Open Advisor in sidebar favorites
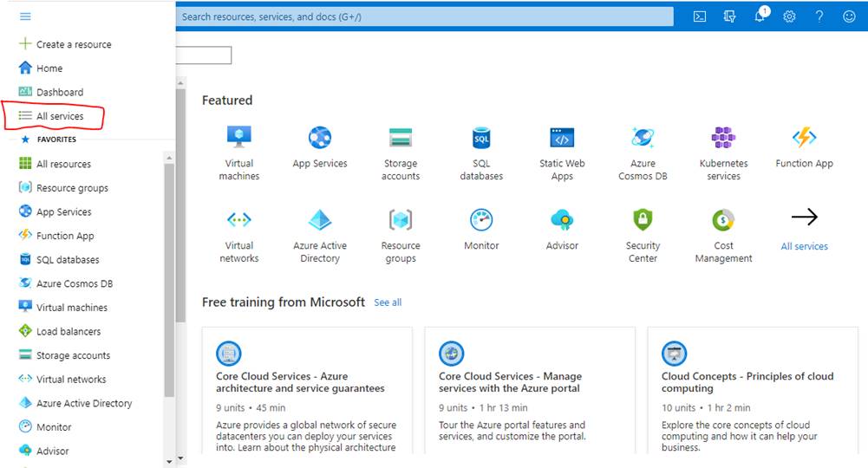The image size is (868, 468). tap(43, 451)
